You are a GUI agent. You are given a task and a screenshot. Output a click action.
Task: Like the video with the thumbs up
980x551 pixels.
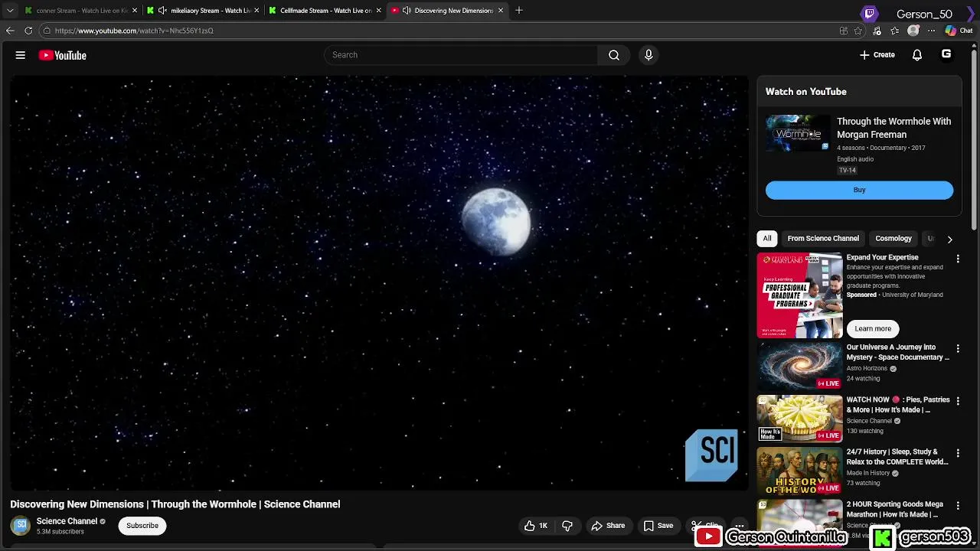coord(537,526)
